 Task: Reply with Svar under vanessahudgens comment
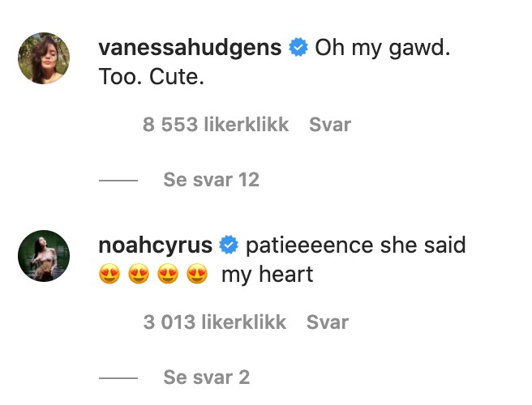[330, 125]
